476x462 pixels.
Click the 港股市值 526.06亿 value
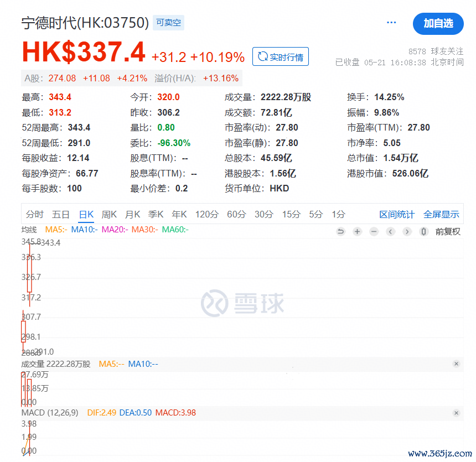click(410, 173)
